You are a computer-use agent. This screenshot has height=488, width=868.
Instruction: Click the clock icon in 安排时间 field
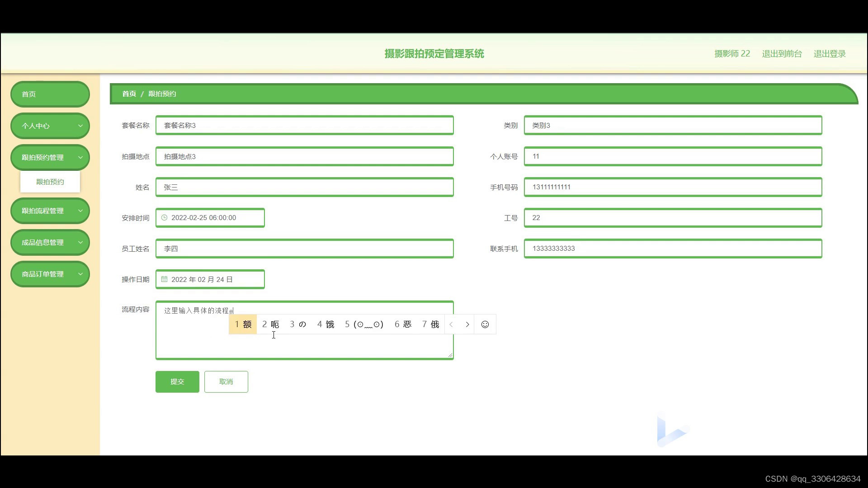coord(165,218)
